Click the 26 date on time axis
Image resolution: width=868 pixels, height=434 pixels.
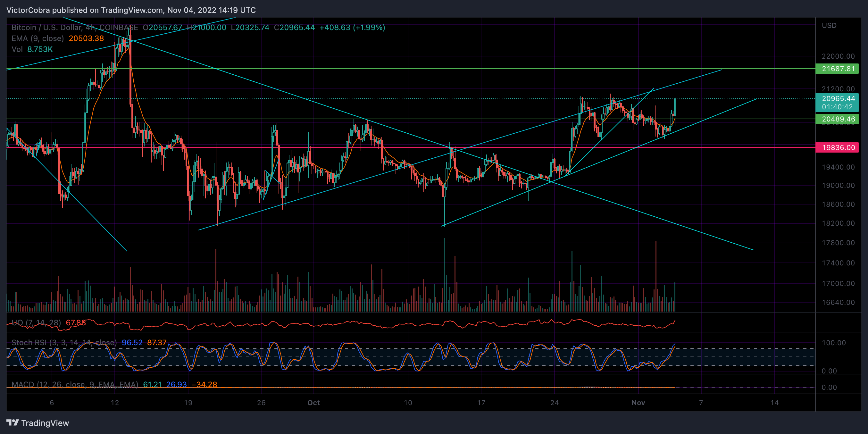click(261, 403)
